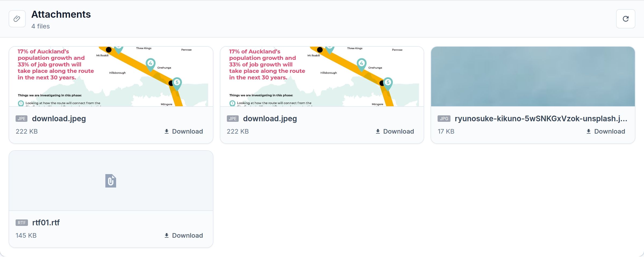
Task: Click the 4 files count label
Action: (x=41, y=26)
